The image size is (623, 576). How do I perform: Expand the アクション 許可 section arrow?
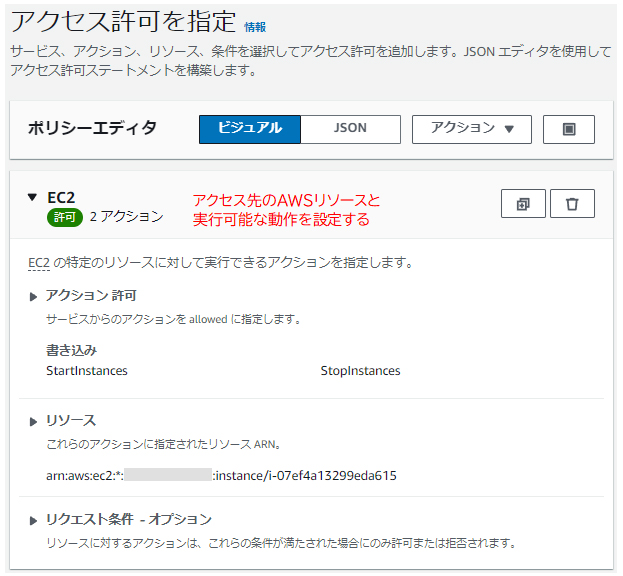[x=33, y=297]
